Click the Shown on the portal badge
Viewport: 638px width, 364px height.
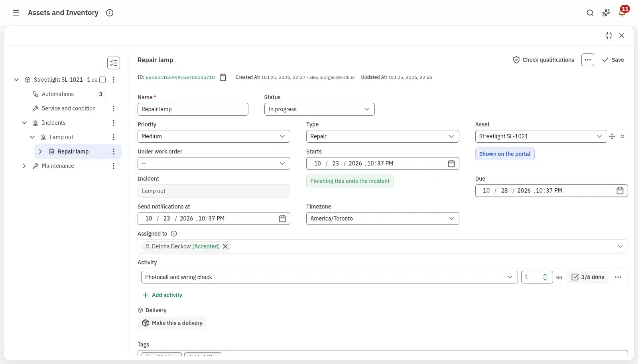(505, 154)
